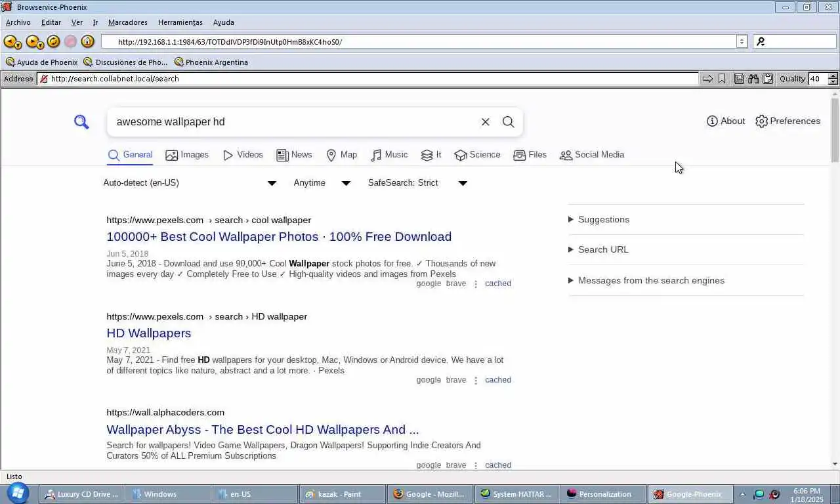Switch to Videos search tab
840x504 pixels.
243,156
